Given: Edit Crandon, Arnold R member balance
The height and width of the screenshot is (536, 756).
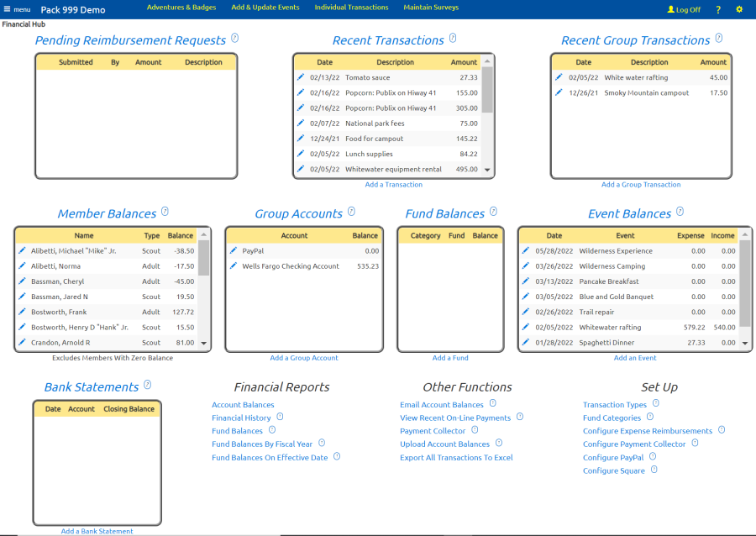Looking at the screenshot, I should coord(22,342).
